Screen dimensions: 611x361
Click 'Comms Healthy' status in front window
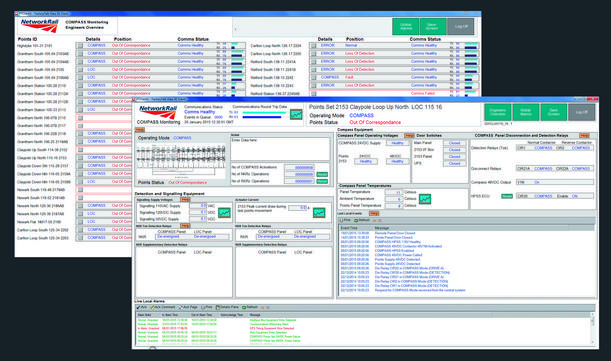(x=200, y=112)
